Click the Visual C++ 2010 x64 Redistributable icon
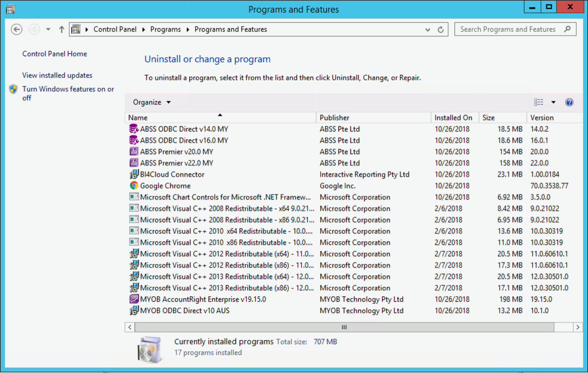This screenshot has height=373, width=588. coord(134,231)
